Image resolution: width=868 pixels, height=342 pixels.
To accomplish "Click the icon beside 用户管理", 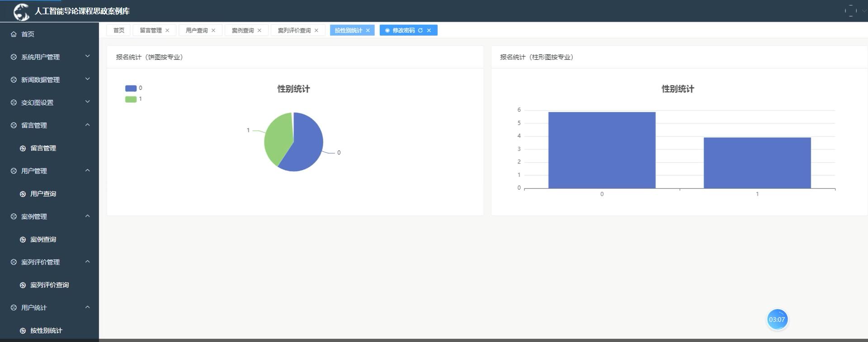I will (x=14, y=171).
